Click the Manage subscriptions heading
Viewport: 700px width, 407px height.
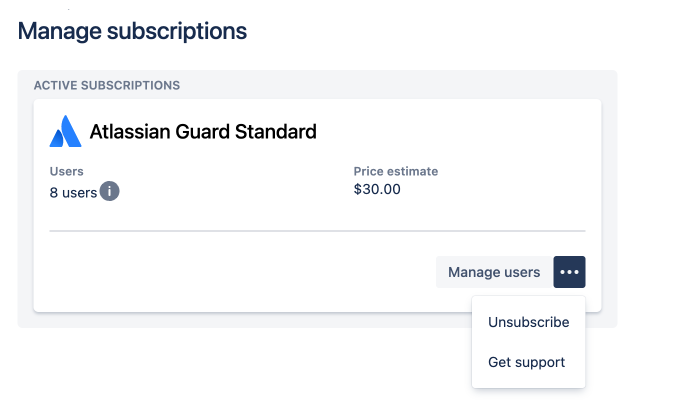tap(132, 31)
